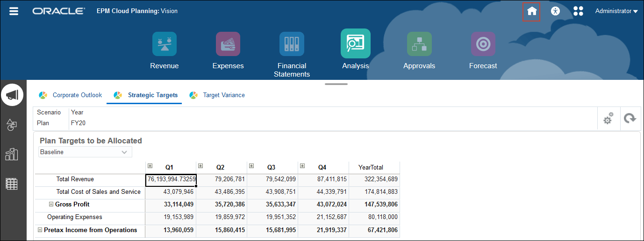The width and height of the screenshot is (644, 241).
Task: Click the collapse handle bar below the cluster icons
Action: click(x=336, y=84)
